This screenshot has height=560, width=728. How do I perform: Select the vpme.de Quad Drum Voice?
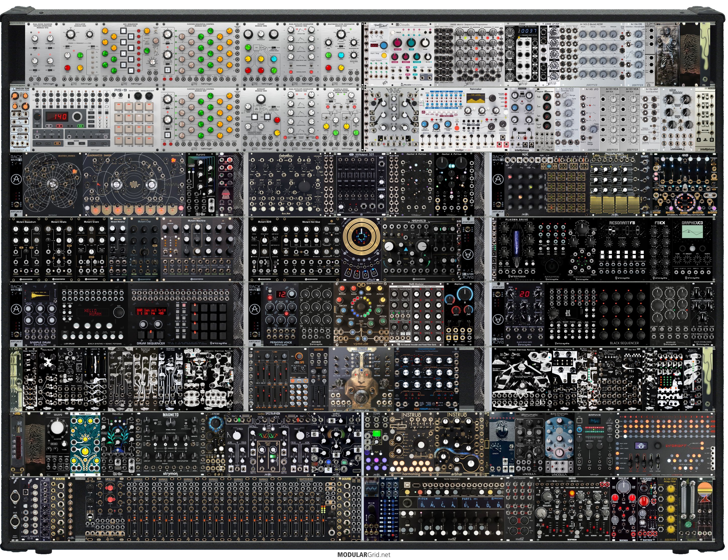361,314
